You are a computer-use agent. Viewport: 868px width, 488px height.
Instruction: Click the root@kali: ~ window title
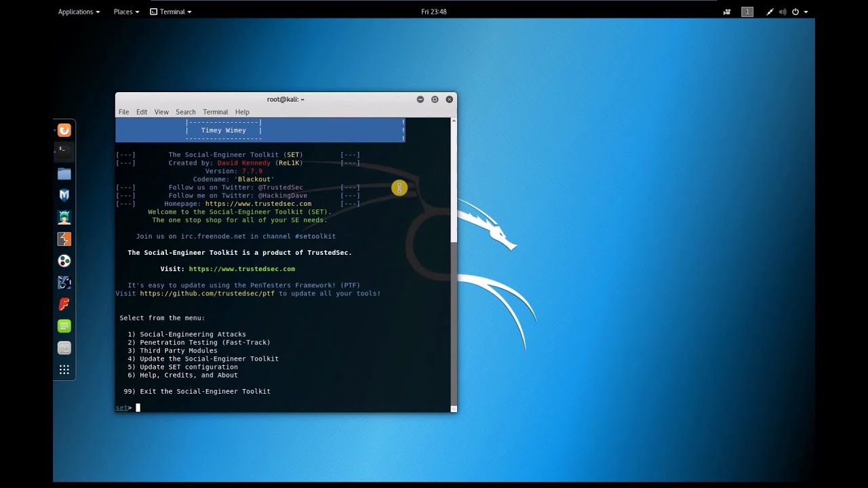pos(285,99)
